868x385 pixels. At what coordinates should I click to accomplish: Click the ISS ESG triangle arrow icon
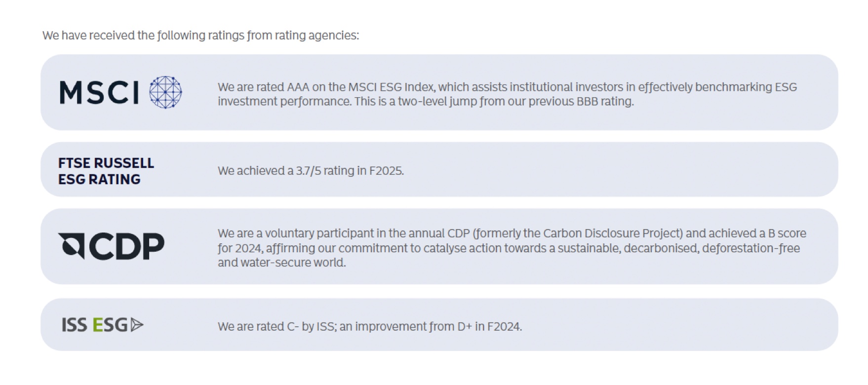coord(137,325)
